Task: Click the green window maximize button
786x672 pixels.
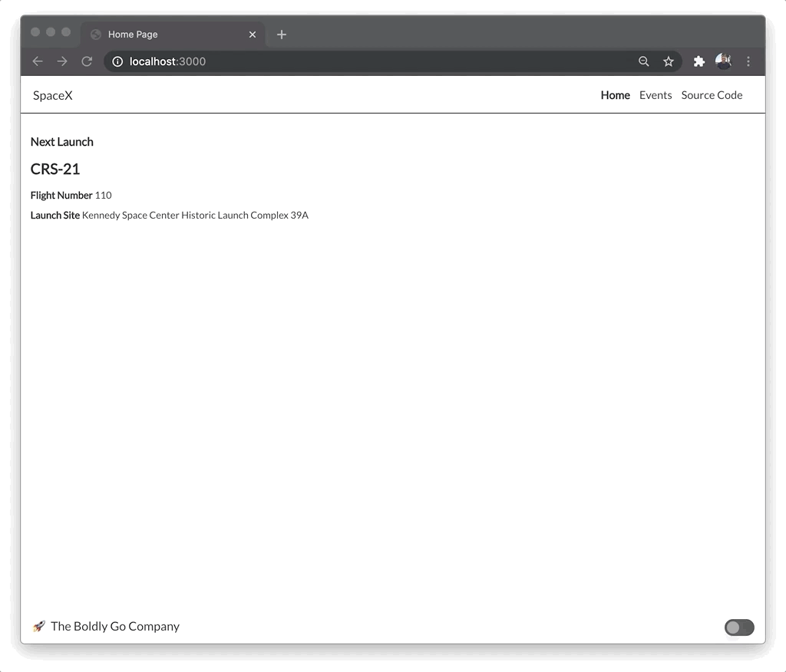Action: point(66,32)
